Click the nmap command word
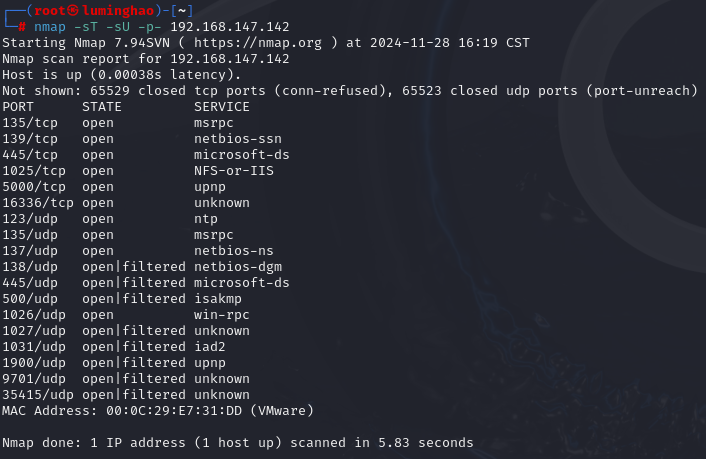The height and width of the screenshot is (459, 706). [50, 27]
